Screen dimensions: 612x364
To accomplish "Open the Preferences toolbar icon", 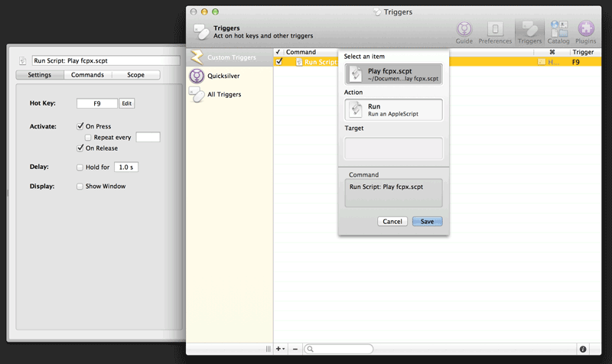I will [x=495, y=32].
